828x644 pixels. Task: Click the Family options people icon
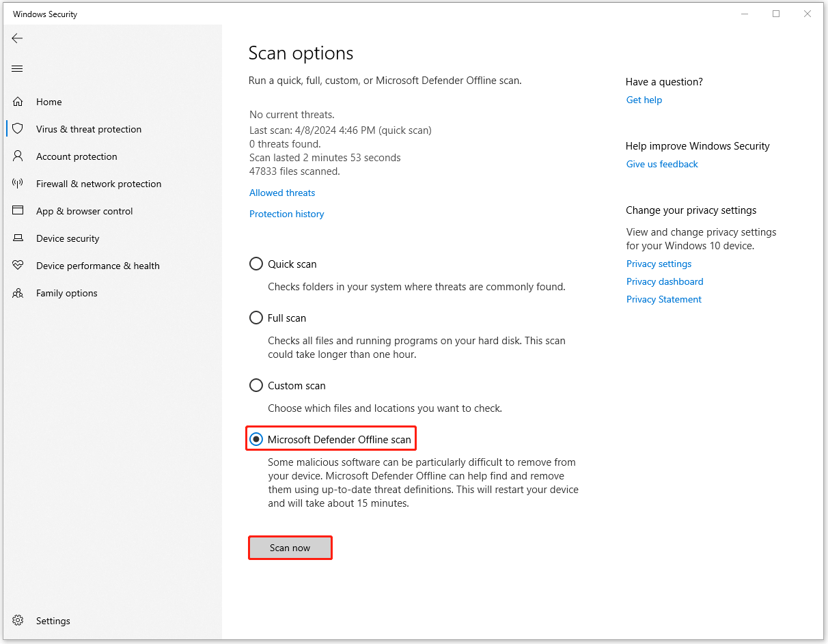pos(18,293)
